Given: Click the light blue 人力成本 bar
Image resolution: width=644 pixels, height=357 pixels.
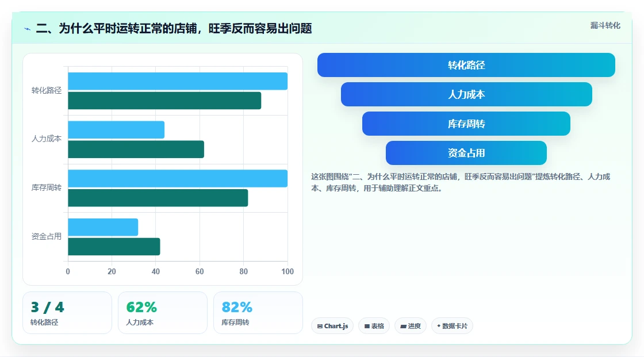Looking at the screenshot, I should pyautogui.click(x=116, y=130).
